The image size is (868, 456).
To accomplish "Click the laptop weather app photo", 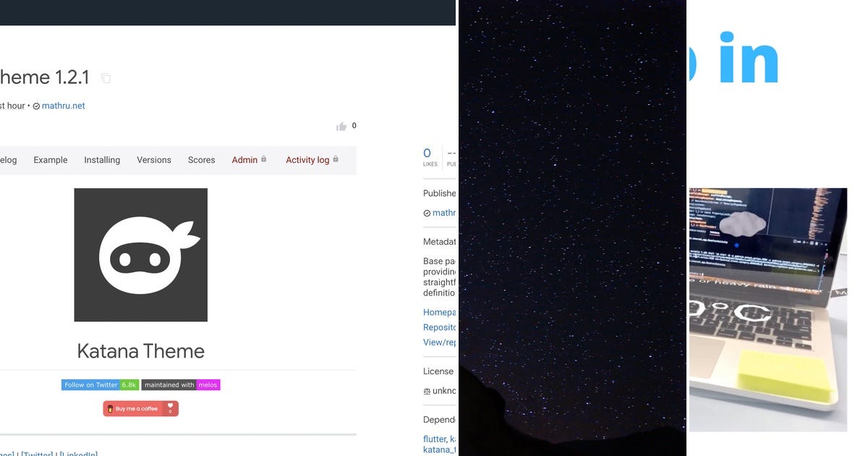I will pos(767,310).
